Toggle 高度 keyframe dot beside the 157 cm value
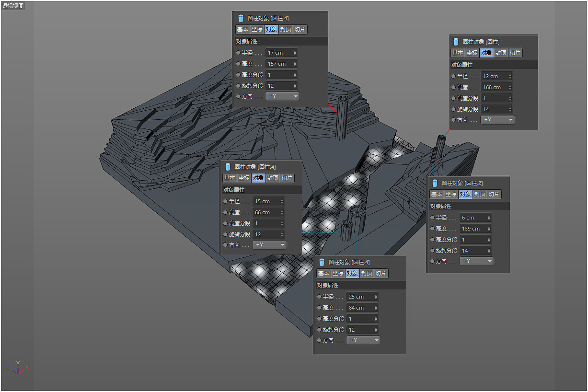This screenshot has width=588, height=392. [238, 64]
